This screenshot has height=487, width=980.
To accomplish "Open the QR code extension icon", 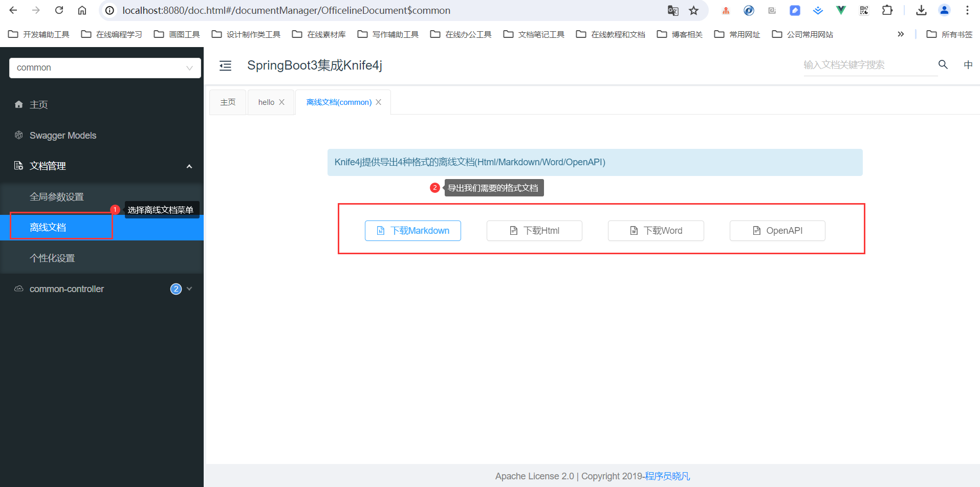I will click(x=864, y=10).
